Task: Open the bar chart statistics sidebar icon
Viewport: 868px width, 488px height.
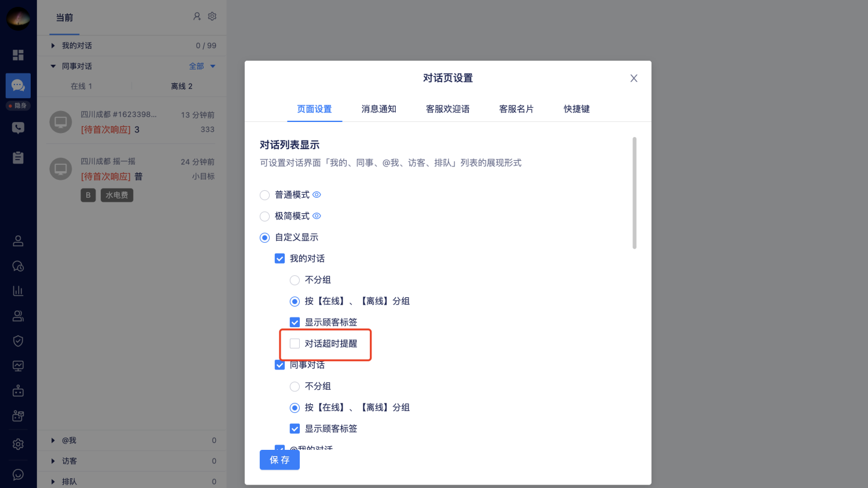Action: click(18, 291)
